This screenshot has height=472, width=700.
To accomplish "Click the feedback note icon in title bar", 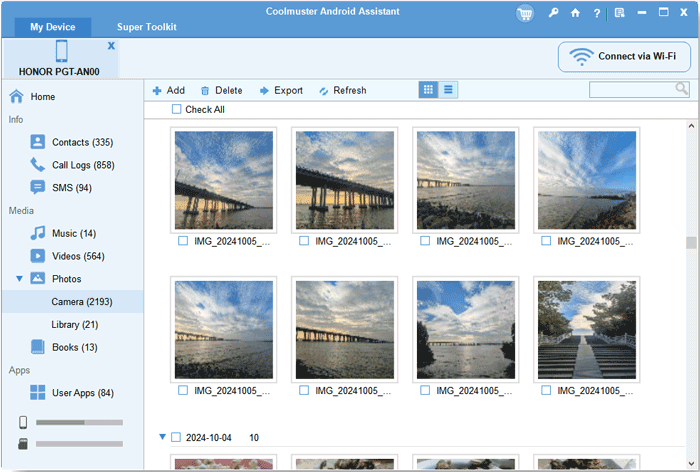I will (x=620, y=13).
